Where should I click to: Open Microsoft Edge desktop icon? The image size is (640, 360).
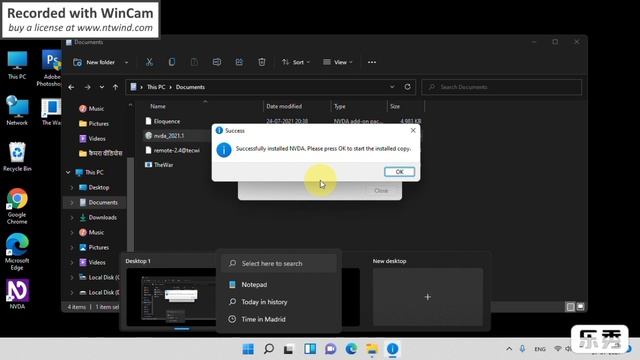17,252
